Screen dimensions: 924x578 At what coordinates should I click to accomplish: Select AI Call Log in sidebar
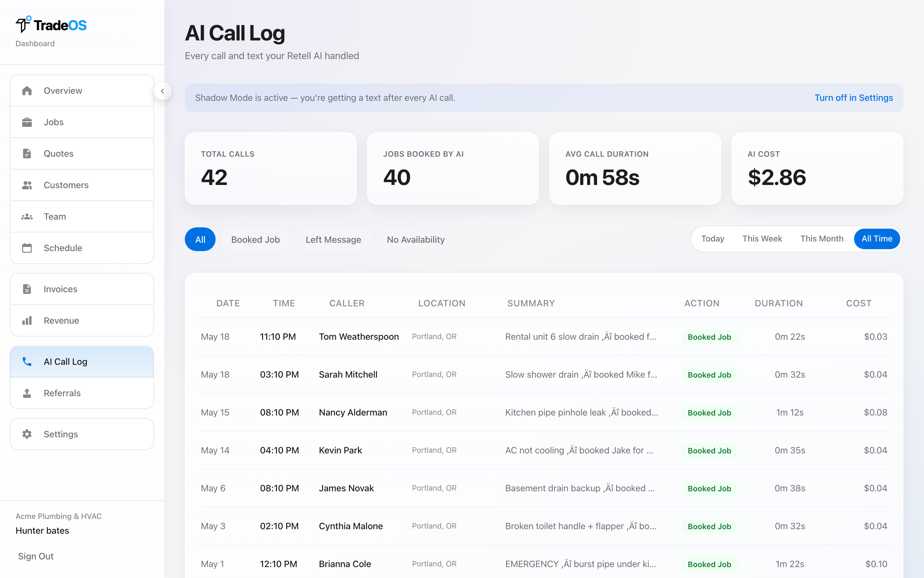tap(82, 362)
